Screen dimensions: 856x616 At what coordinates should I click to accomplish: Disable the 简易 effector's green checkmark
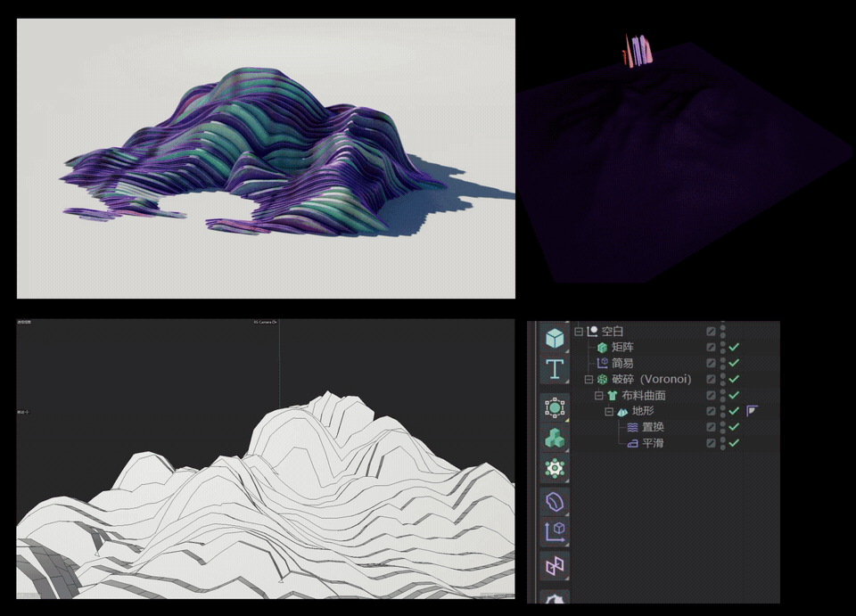click(734, 363)
